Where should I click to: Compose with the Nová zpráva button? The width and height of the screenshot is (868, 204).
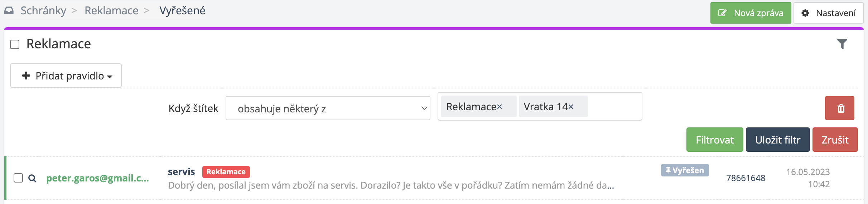(751, 13)
